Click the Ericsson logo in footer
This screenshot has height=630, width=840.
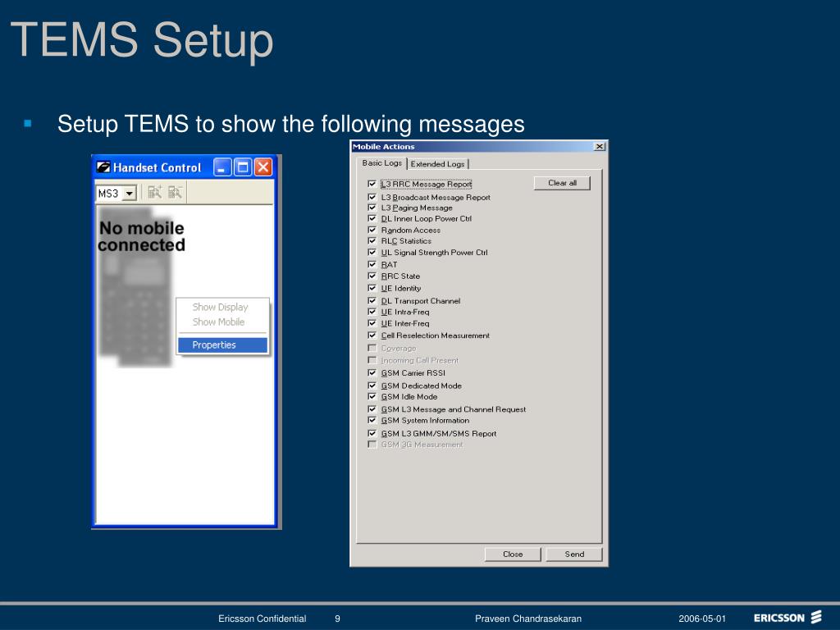coord(787,618)
